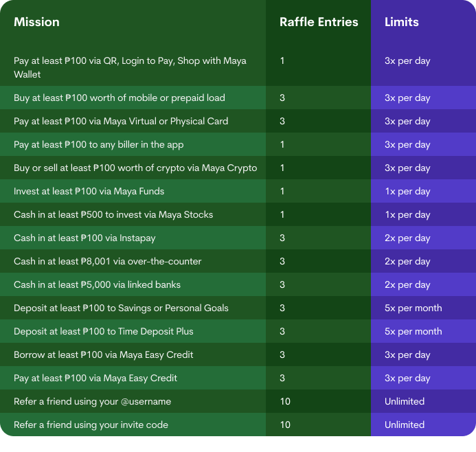The height and width of the screenshot is (452, 476).
Task: Click the Maya Crypto buy or sell mission
Action: click(135, 168)
